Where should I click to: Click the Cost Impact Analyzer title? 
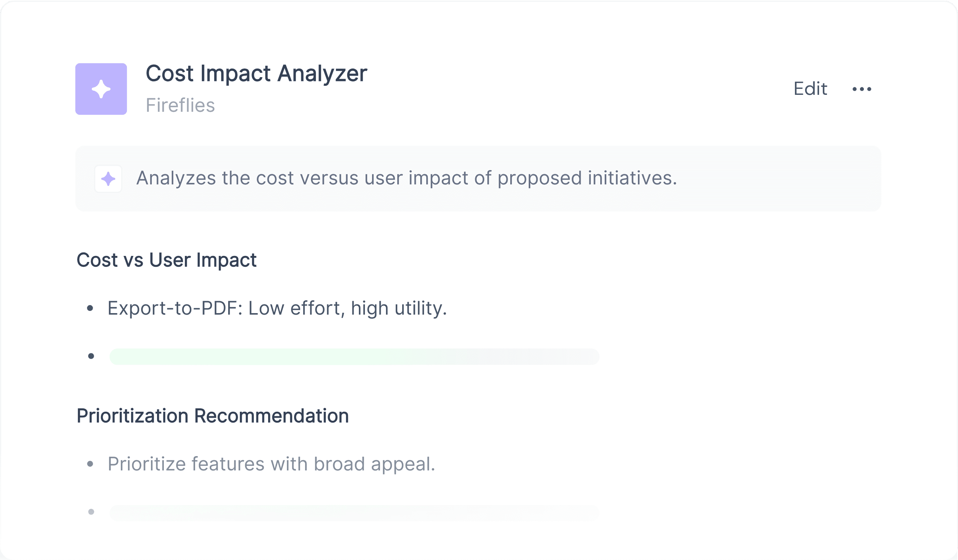pos(256,73)
